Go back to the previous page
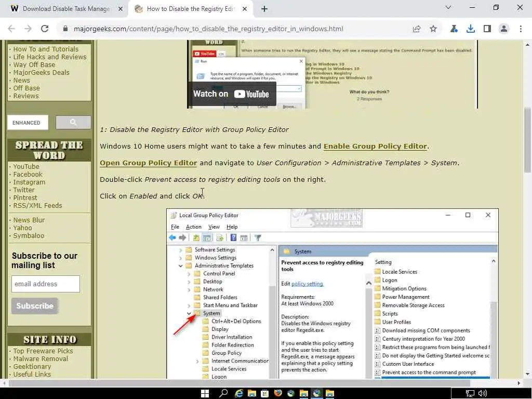This screenshot has width=532, height=399. 11,29
